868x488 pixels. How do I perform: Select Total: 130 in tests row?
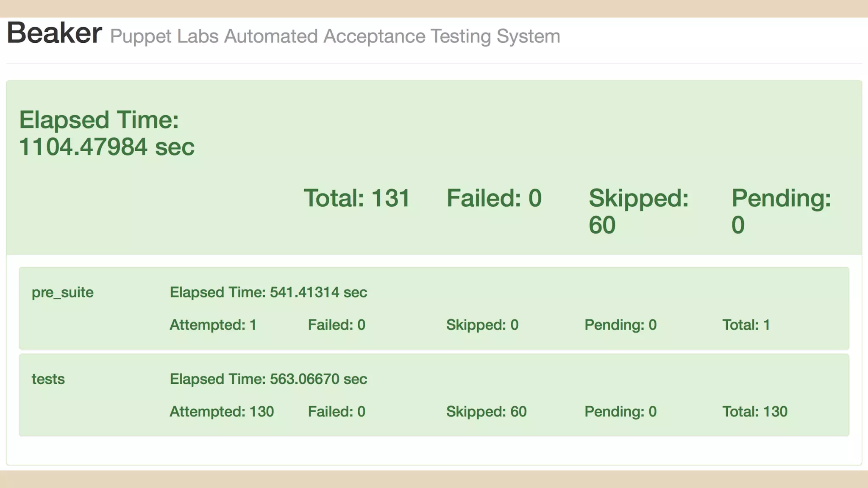755,412
